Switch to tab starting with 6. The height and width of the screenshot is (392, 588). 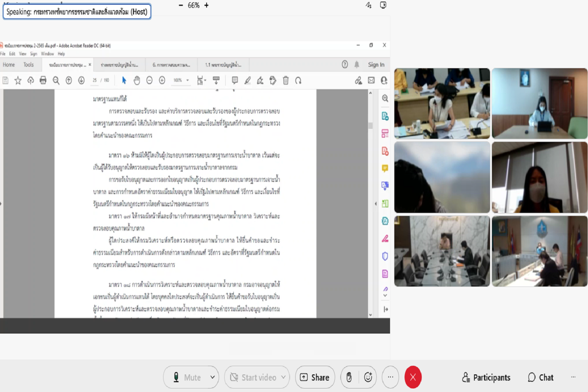[171, 65]
